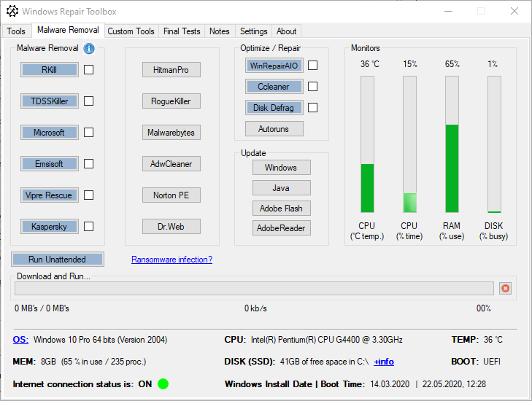The image size is (532, 401).
Task: Click the 00% download percentage text
Action: (484, 308)
